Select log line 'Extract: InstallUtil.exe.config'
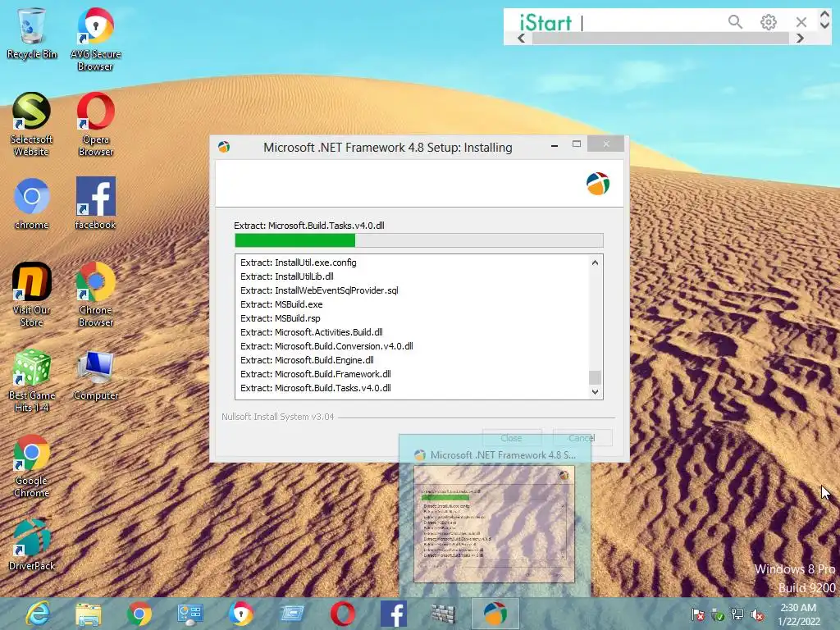Viewport: 840px width, 630px height. 298,262
